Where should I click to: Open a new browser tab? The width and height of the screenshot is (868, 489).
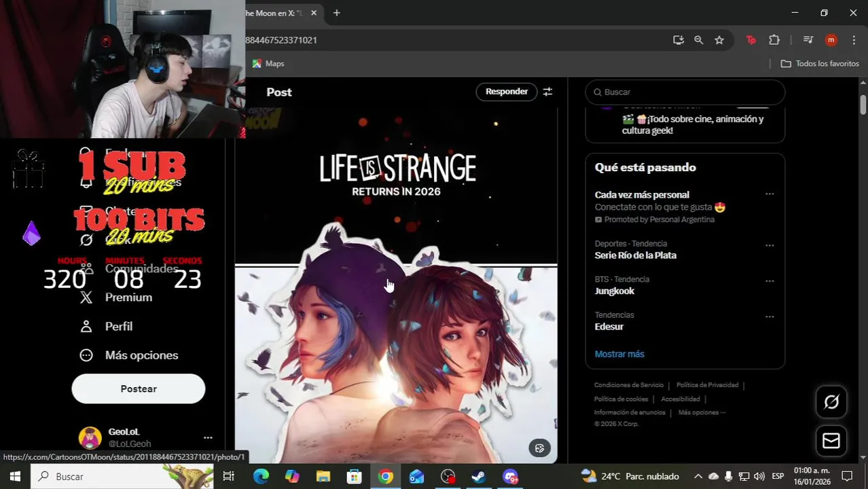(336, 13)
